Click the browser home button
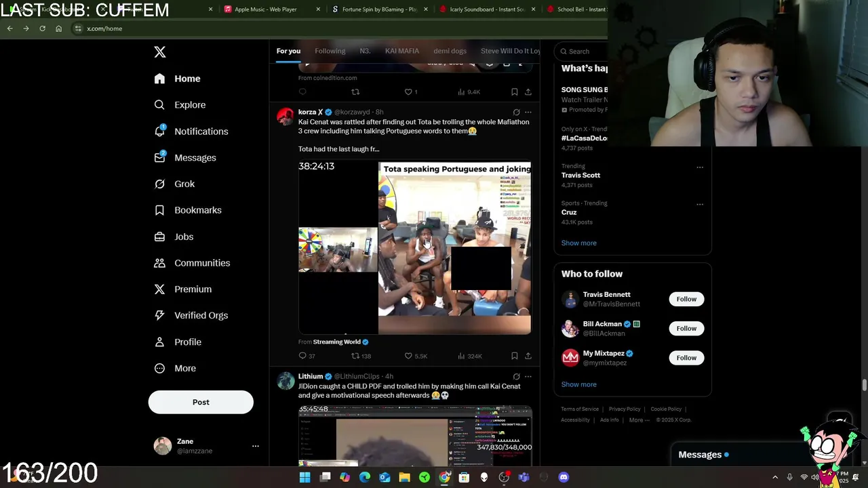The image size is (868, 488). coord(58,28)
